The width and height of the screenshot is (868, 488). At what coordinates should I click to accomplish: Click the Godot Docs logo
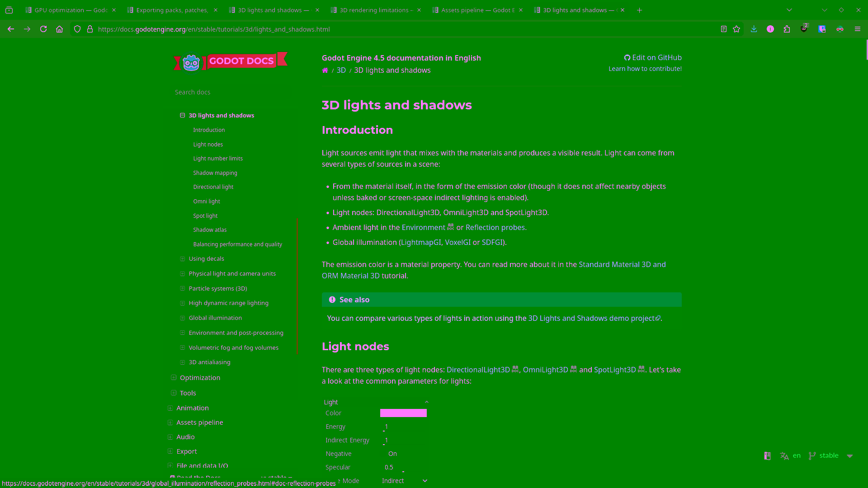click(231, 61)
